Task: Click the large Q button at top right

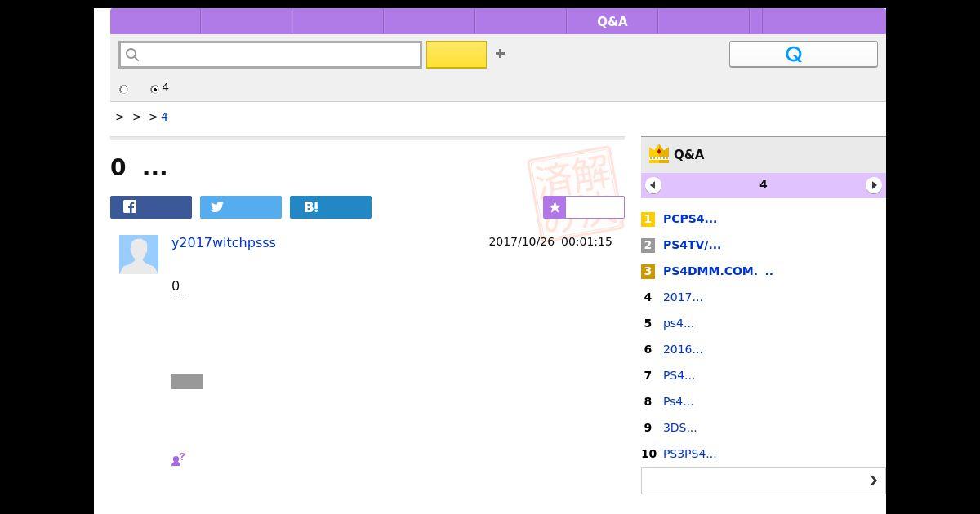Action: pos(803,54)
